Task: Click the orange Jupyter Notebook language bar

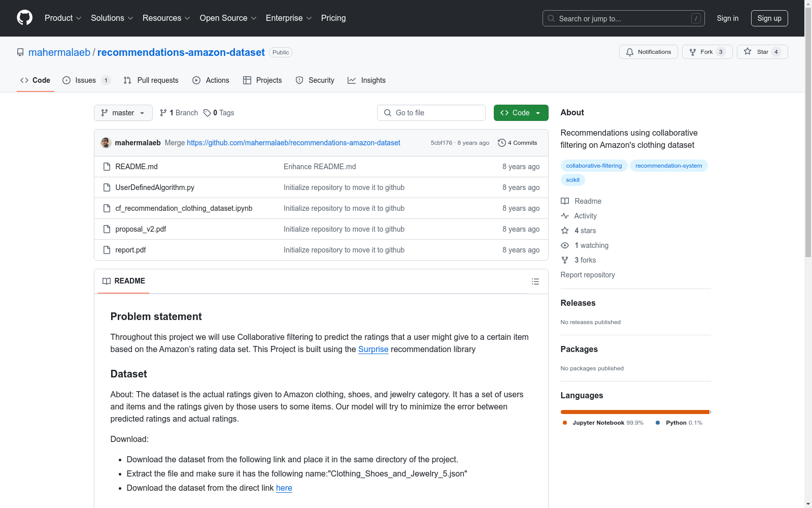Action: tap(635, 412)
